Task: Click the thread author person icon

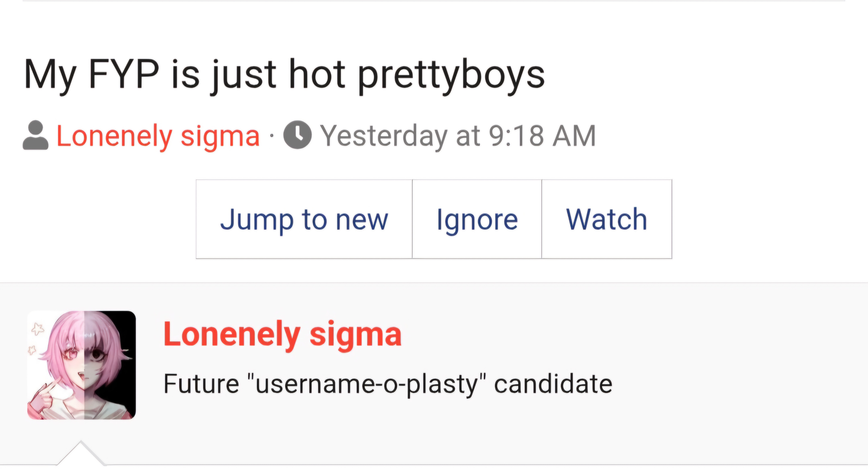Action: click(35, 135)
